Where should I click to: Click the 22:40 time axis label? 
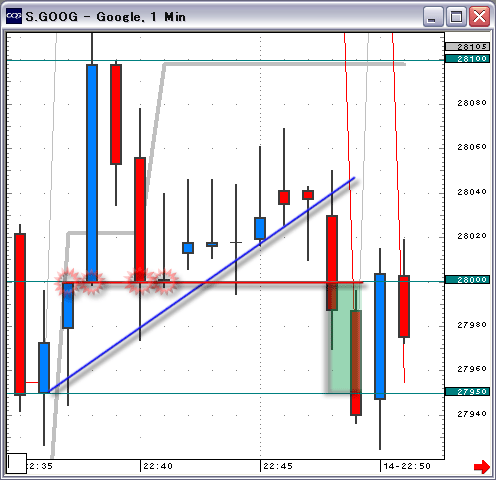158,466
